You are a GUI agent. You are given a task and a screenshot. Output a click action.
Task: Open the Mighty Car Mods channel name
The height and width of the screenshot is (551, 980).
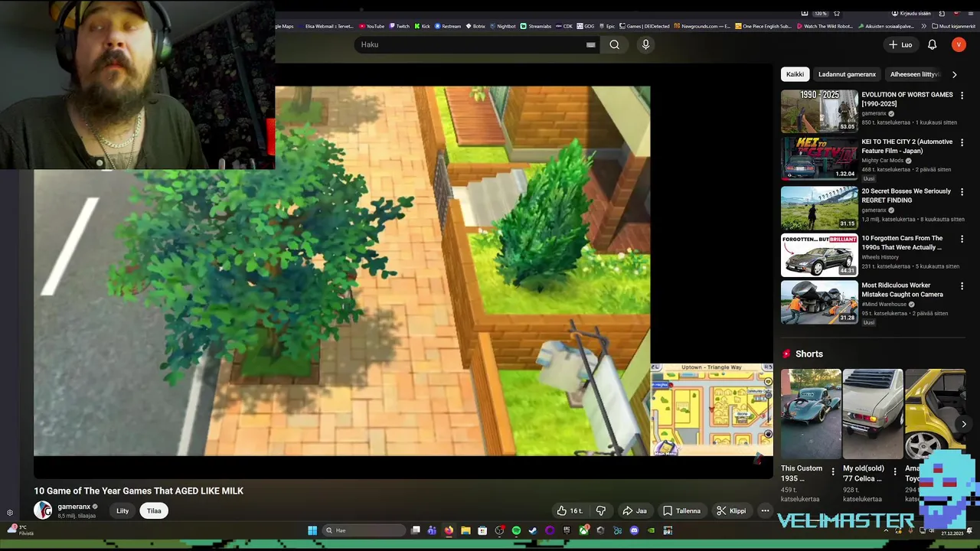click(883, 161)
